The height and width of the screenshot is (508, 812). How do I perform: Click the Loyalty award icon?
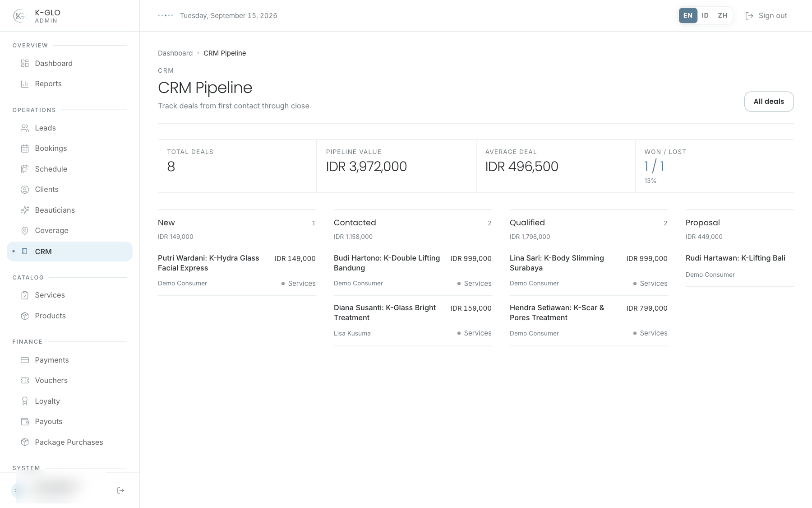point(25,401)
